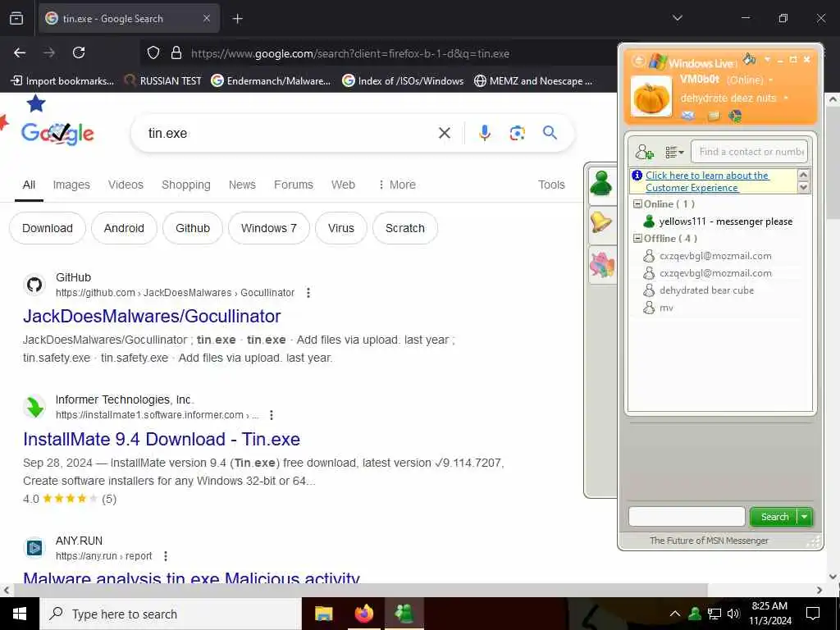
Task: Open the More search filters menu
Action: (x=397, y=185)
